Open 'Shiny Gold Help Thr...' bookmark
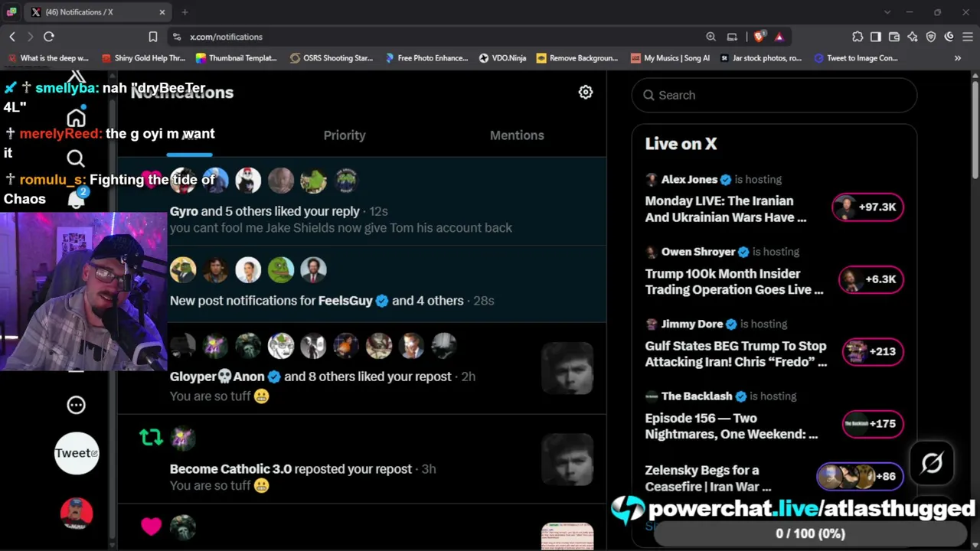This screenshot has width=980, height=551. pyautogui.click(x=143, y=58)
